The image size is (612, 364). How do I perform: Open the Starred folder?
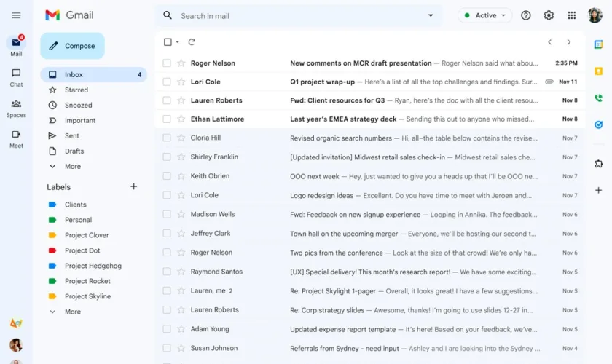tap(76, 90)
